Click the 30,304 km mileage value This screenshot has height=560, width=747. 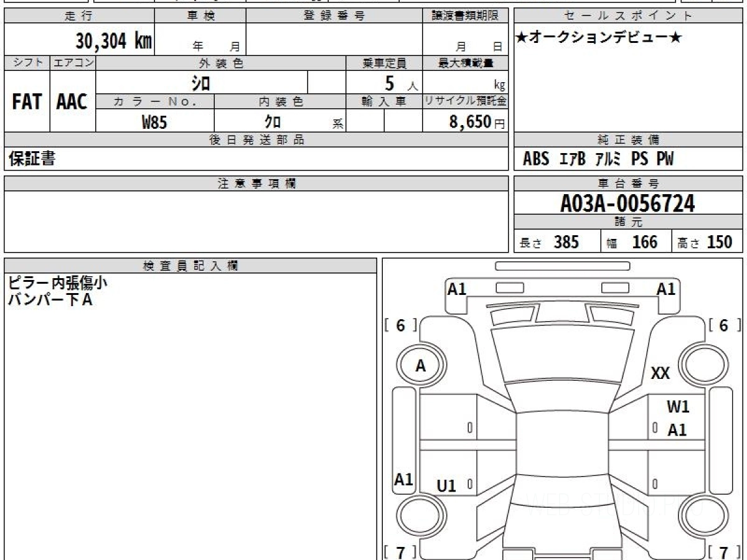[x=114, y=41]
